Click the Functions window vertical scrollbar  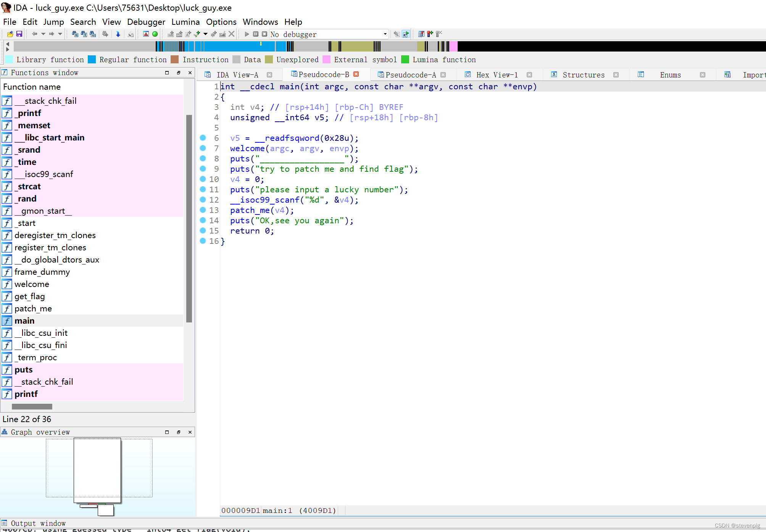pos(189,218)
